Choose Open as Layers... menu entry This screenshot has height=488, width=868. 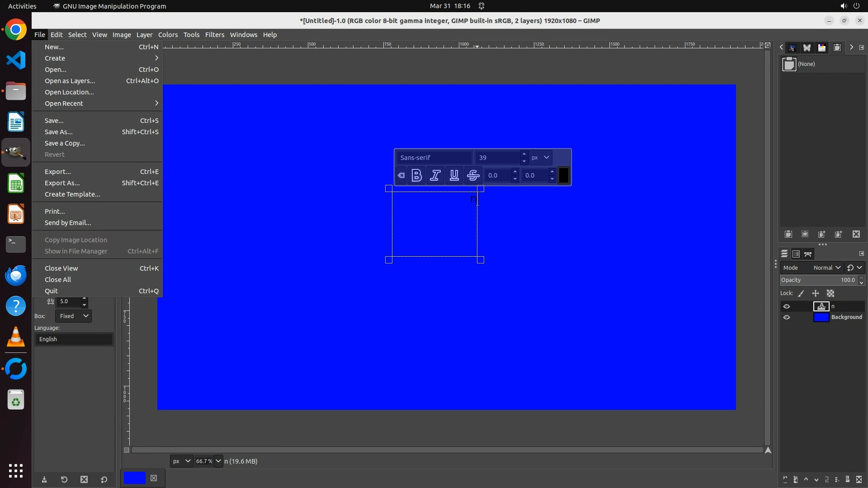(70, 81)
